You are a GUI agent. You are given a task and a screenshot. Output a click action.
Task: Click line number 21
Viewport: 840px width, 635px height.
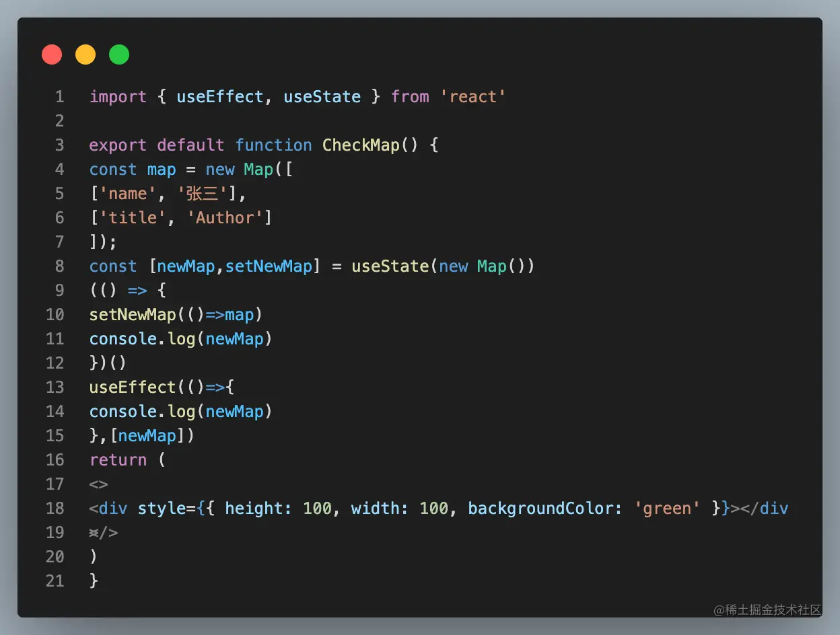tap(55, 581)
